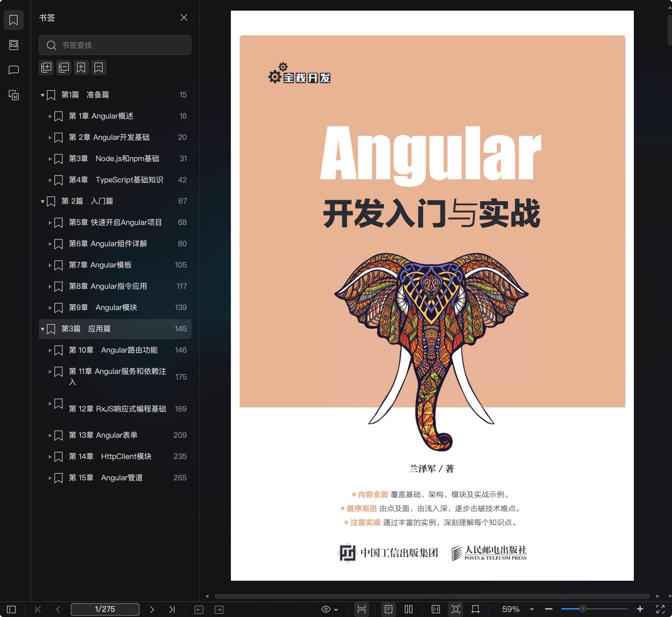This screenshot has height=617, width=672.
Task: Toggle continuous scrolling mode
Action: (x=362, y=609)
